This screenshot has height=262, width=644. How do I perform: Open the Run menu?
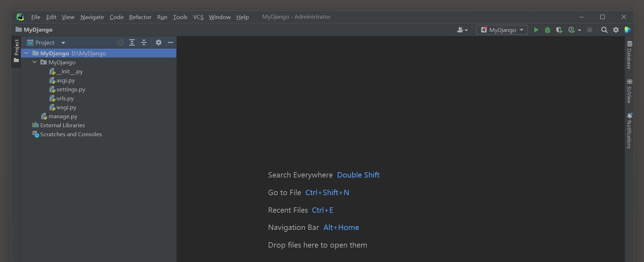click(162, 17)
